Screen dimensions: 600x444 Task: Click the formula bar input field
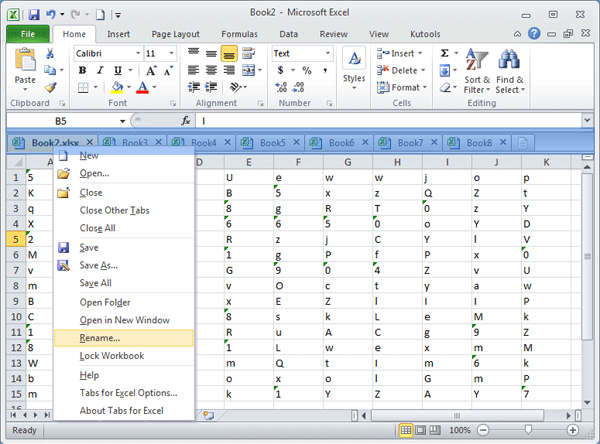(x=390, y=120)
